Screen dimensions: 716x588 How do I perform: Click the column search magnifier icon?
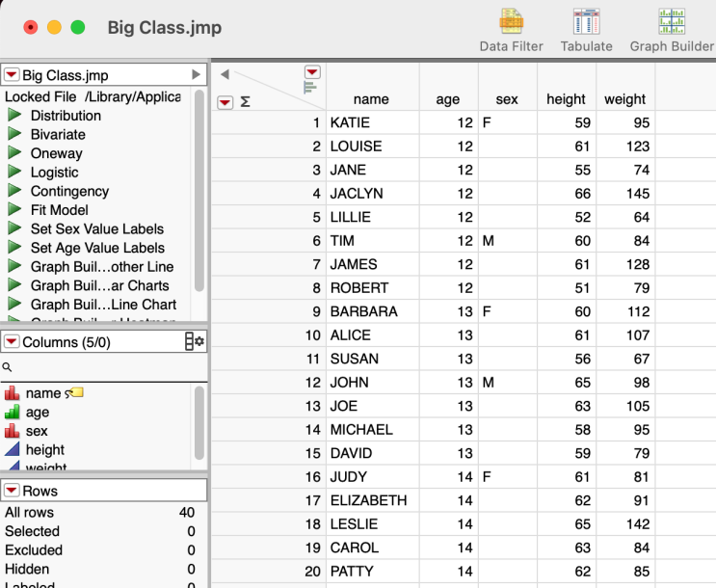pos(7,367)
